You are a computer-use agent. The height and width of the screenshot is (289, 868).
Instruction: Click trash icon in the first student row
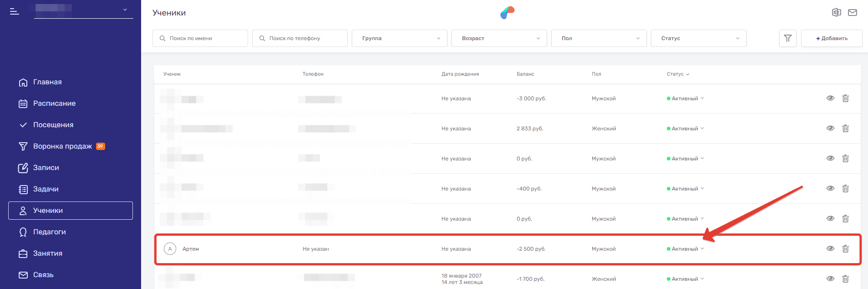point(845,98)
